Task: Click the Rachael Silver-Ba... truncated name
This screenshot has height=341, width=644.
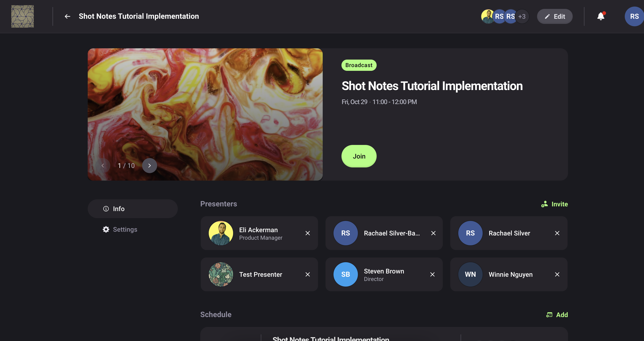Action: (392, 233)
